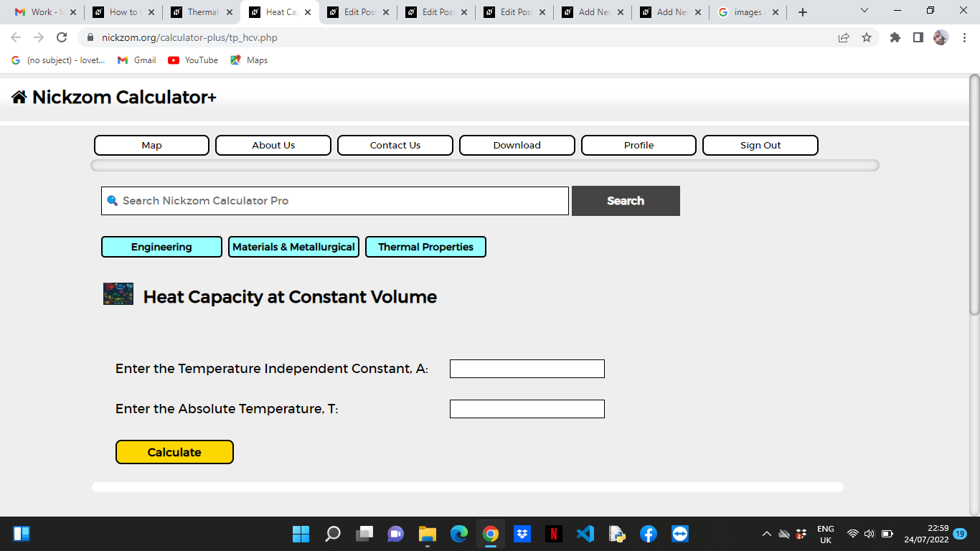
Task: Open the tab search chevron
Action: tap(864, 11)
